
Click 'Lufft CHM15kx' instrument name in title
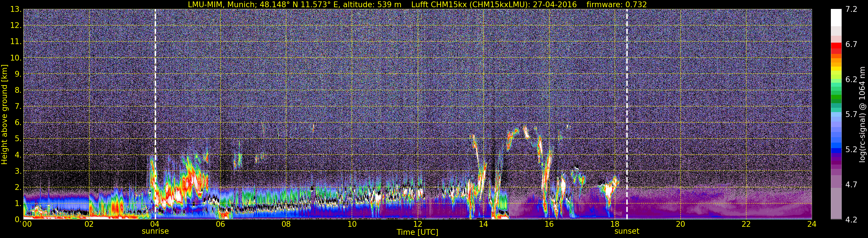click(439, 4)
